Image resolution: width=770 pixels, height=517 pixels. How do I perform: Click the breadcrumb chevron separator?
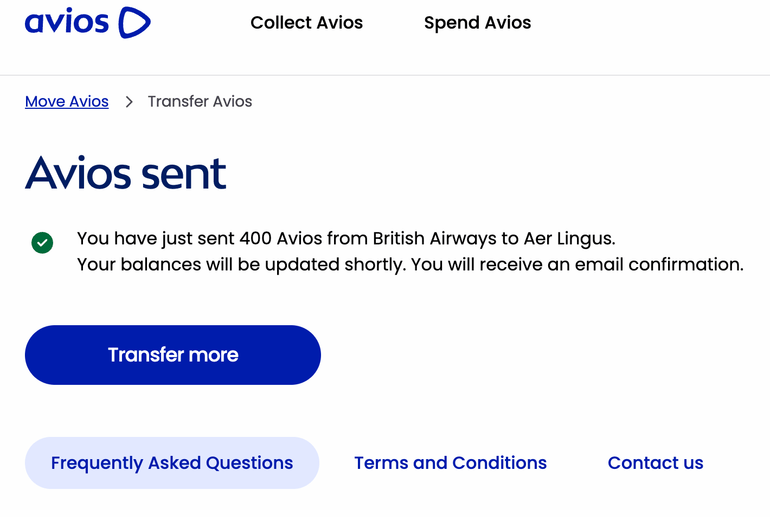[x=129, y=102]
